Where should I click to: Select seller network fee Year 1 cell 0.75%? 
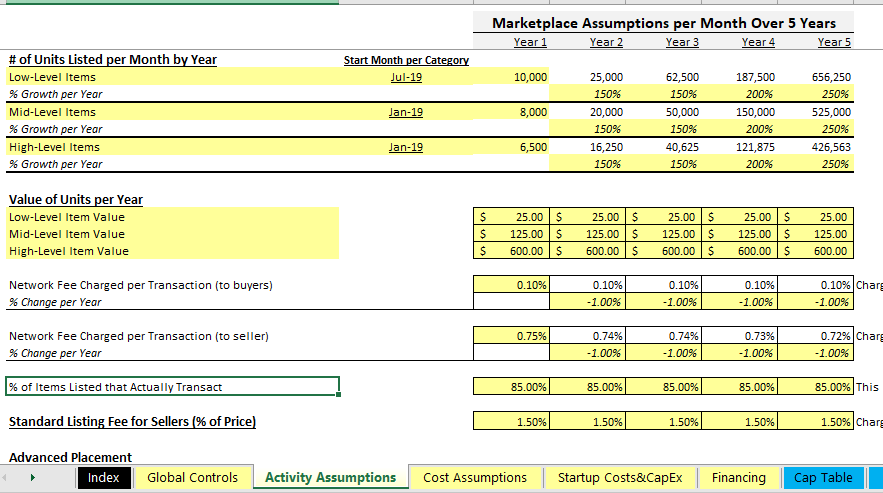coord(511,336)
